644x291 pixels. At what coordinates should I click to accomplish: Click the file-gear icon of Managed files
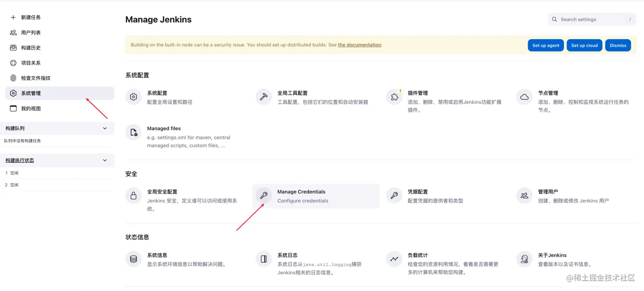point(134,132)
